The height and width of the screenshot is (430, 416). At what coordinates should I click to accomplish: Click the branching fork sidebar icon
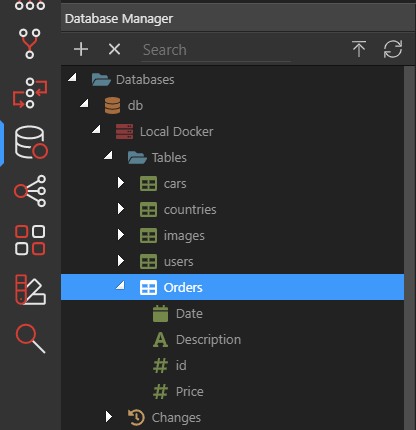point(30,44)
